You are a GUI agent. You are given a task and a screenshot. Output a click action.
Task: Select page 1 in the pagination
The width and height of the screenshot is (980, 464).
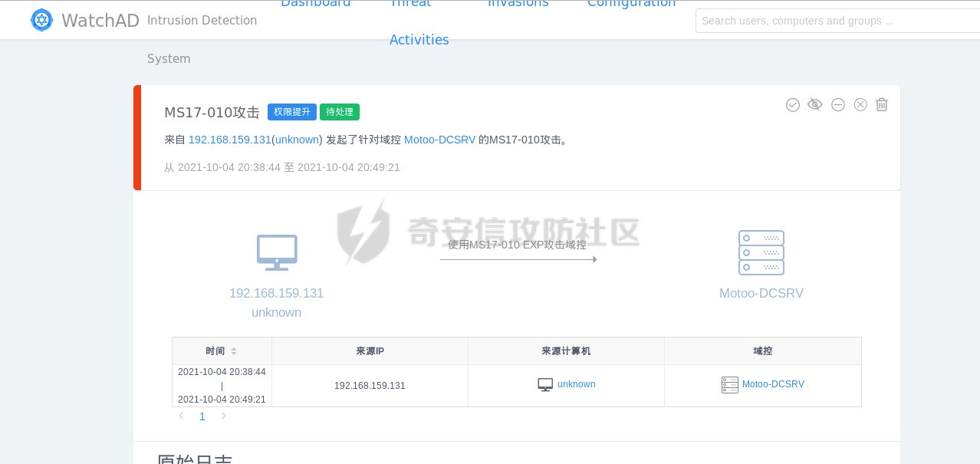(x=202, y=416)
